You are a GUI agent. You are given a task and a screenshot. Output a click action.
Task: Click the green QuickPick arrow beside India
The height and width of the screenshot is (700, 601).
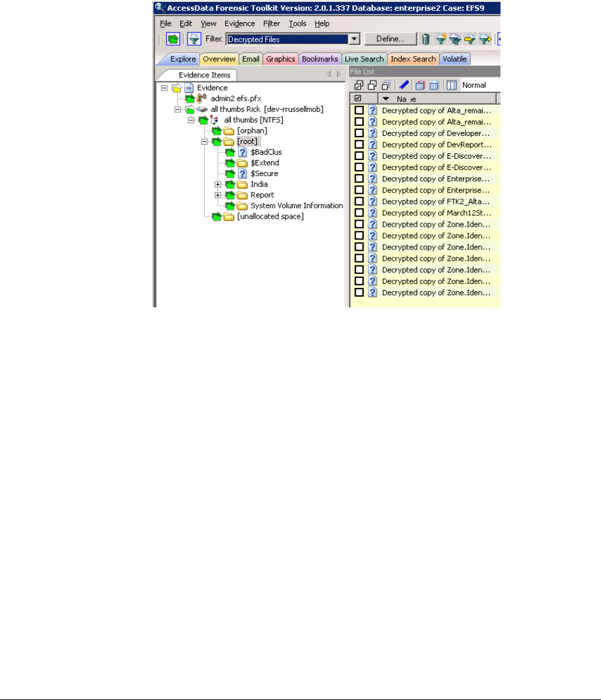coord(230,185)
